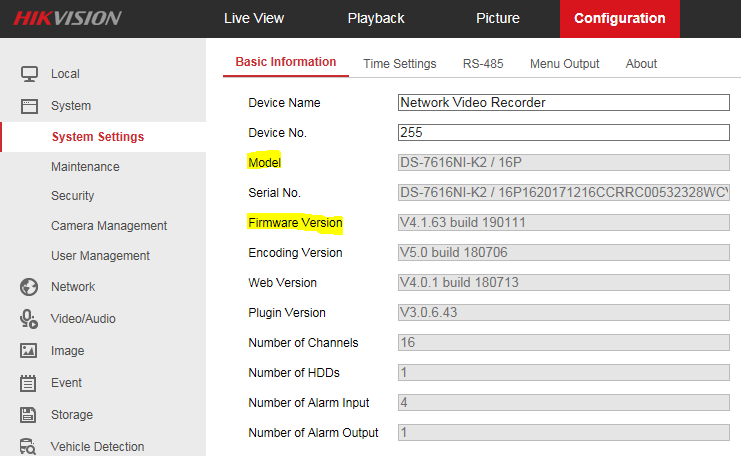Go to the Picture tab
Screen dimensions: 741x456
click(498, 18)
